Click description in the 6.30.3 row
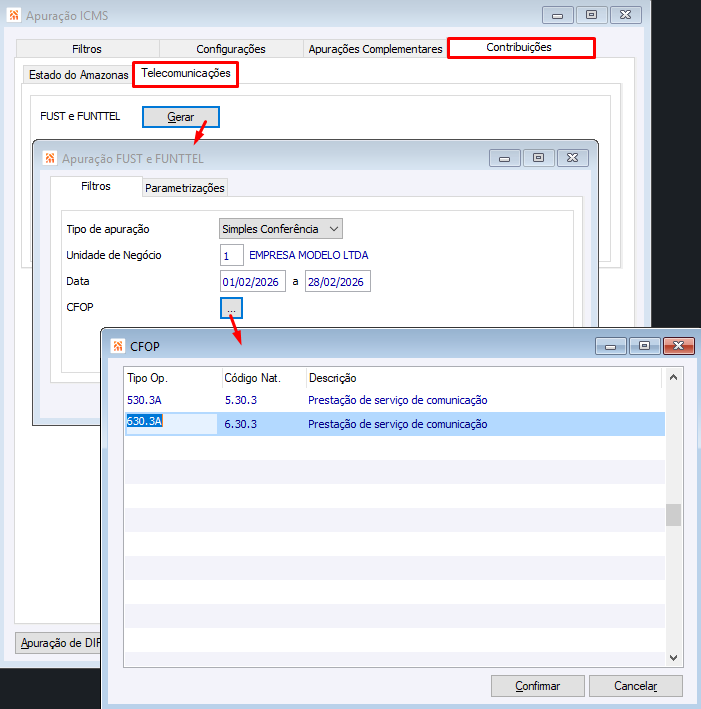This screenshot has width=701, height=709. coord(398,424)
